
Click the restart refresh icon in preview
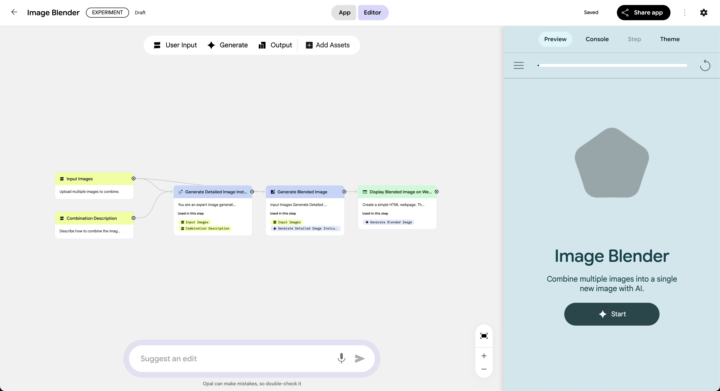[x=705, y=66]
